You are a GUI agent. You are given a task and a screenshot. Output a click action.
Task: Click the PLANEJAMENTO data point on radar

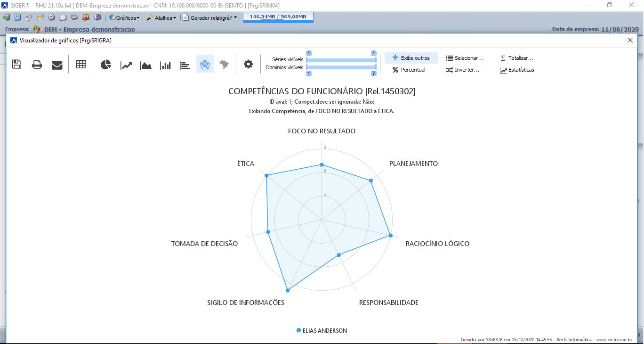click(x=371, y=180)
